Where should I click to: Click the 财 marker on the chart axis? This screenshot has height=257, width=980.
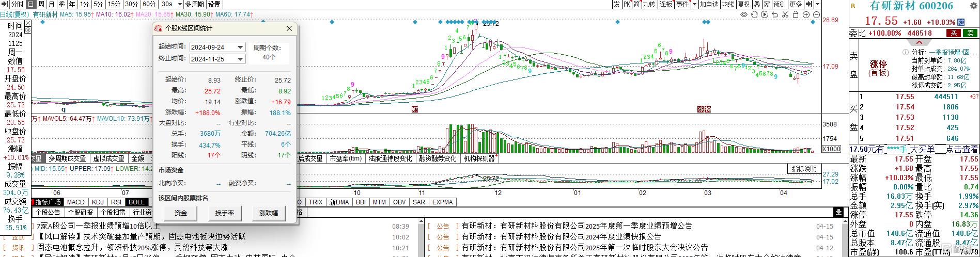[x=414, y=109]
